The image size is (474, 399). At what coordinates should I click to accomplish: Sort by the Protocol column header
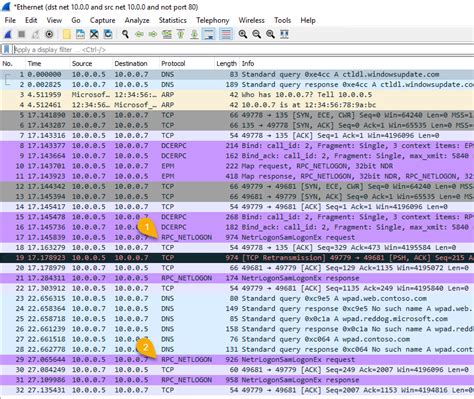point(187,63)
